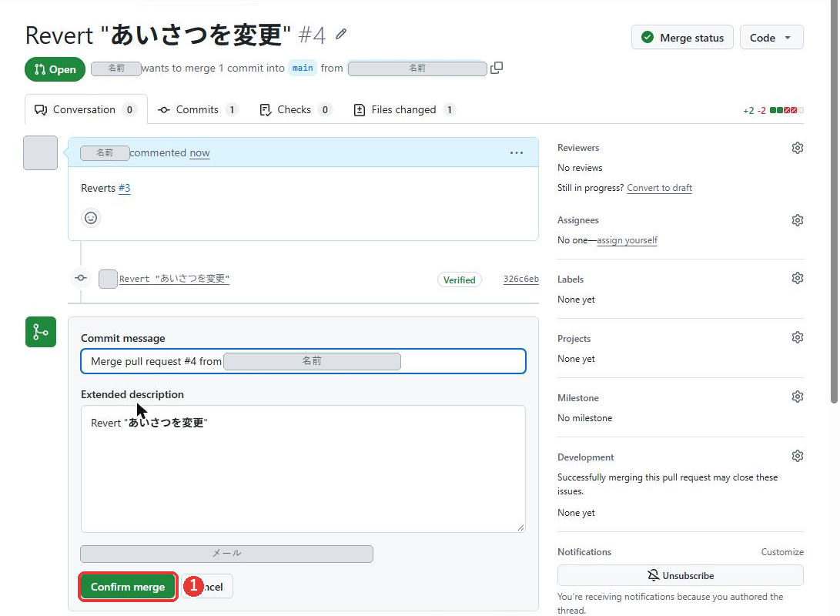Click the Verified badge
The width and height of the screenshot is (840, 616).
pyautogui.click(x=460, y=280)
